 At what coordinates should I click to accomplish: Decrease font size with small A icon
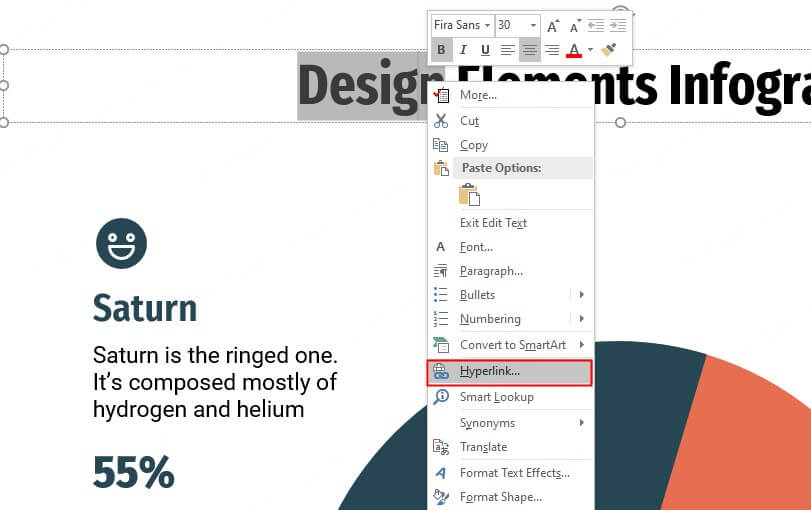(x=575, y=25)
